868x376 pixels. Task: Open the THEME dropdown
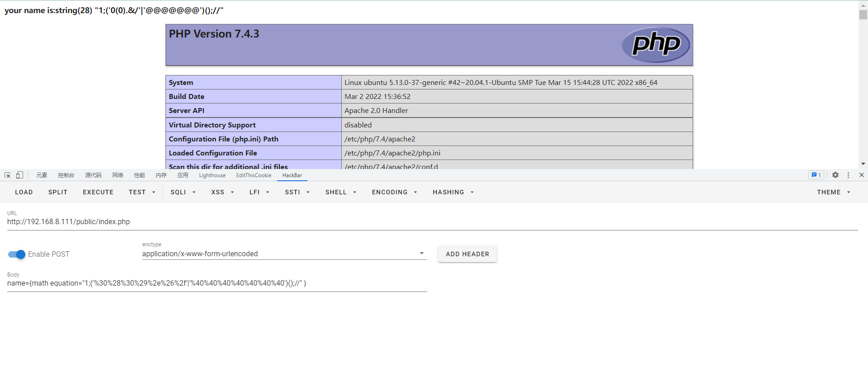coord(833,193)
